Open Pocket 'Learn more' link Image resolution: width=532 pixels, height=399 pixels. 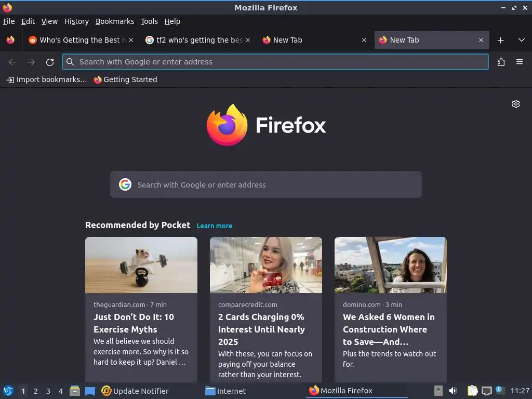coord(215,225)
